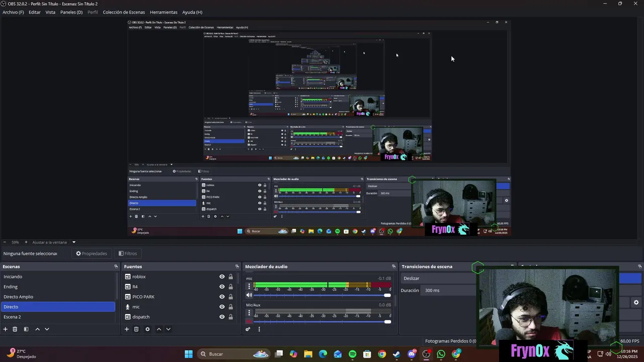Add a new source in Fuentes
The image size is (644, 362).
[127, 329]
